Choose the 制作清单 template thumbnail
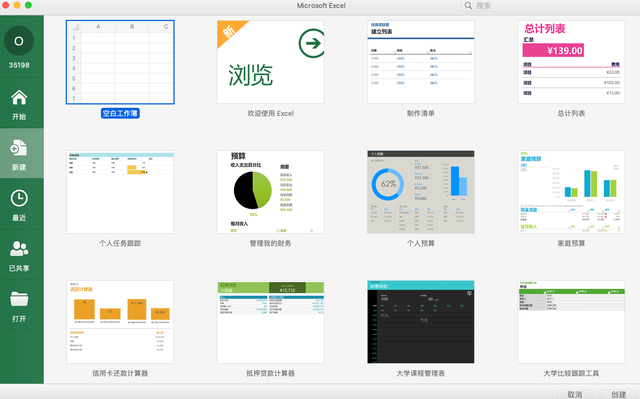The height and width of the screenshot is (399, 640). pyautogui.click(x=421, y=62)
